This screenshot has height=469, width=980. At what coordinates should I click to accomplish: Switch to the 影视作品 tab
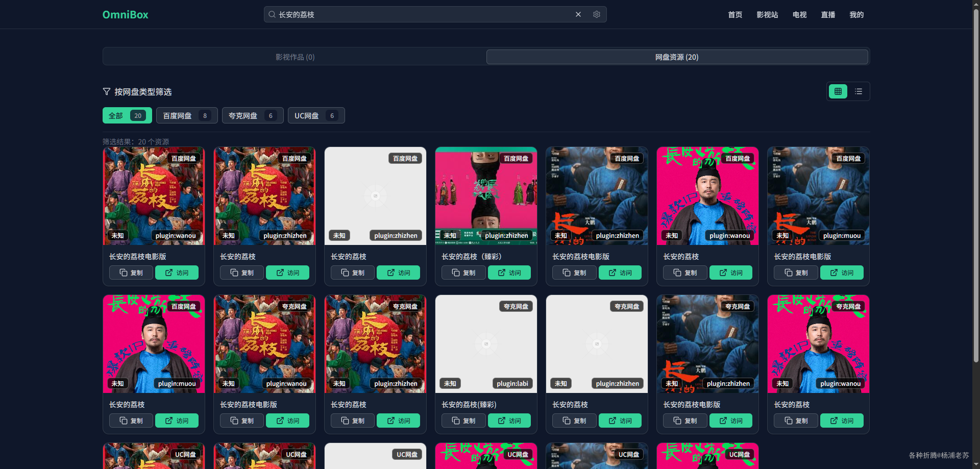(294, 57)
